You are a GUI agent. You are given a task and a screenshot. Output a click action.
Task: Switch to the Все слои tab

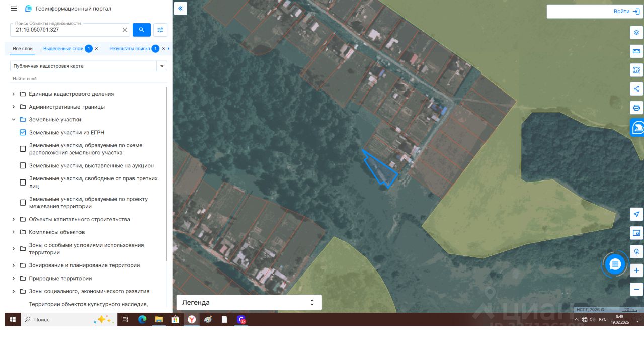(23, 49)
